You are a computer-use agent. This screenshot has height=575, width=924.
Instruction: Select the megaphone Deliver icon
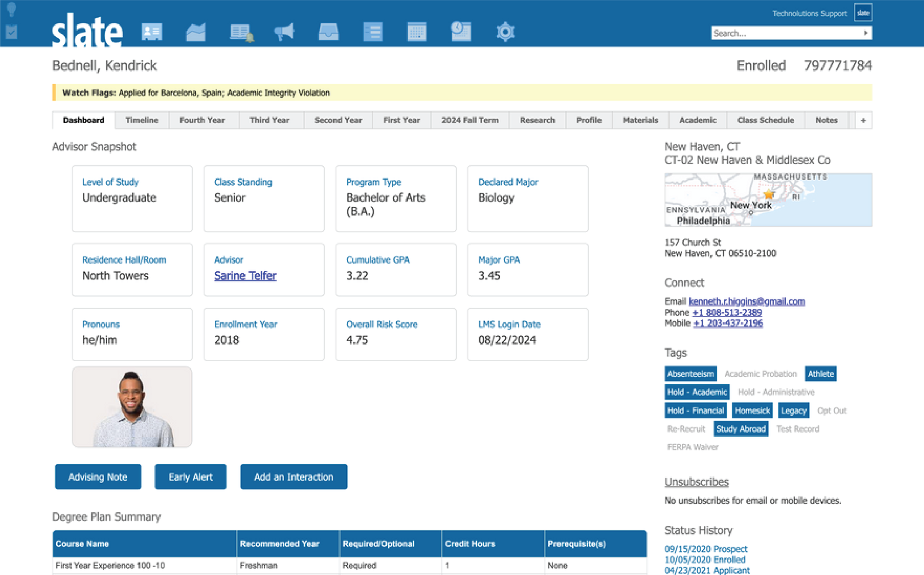tap(284, 32)
